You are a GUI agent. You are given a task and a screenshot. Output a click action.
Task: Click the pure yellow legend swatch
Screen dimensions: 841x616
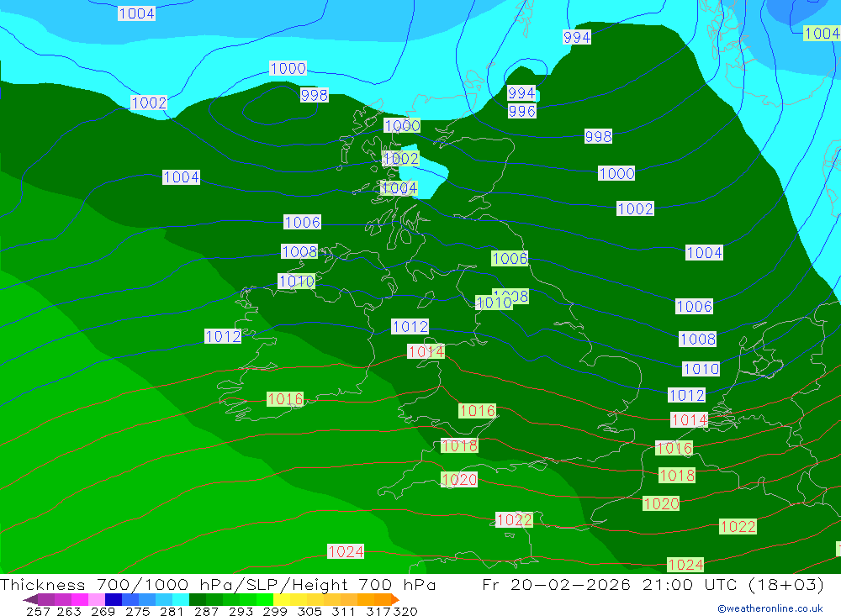point(282,599)
